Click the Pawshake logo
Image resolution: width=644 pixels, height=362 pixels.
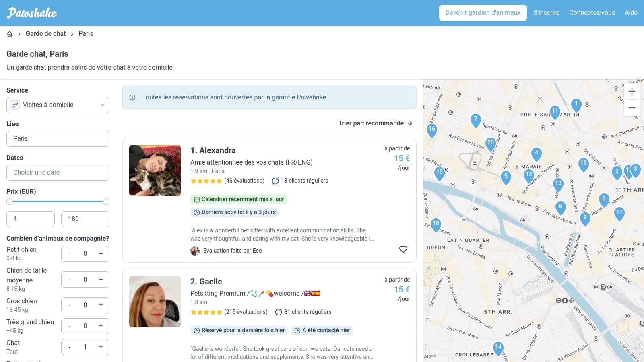point(32,13)
